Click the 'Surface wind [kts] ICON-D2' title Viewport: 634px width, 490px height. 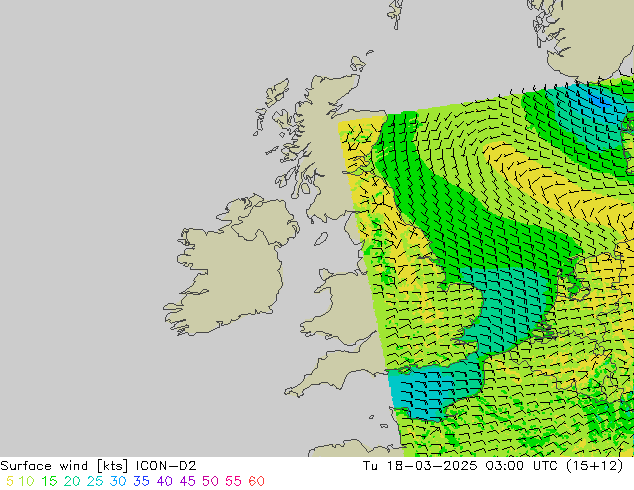coord(98,466)
